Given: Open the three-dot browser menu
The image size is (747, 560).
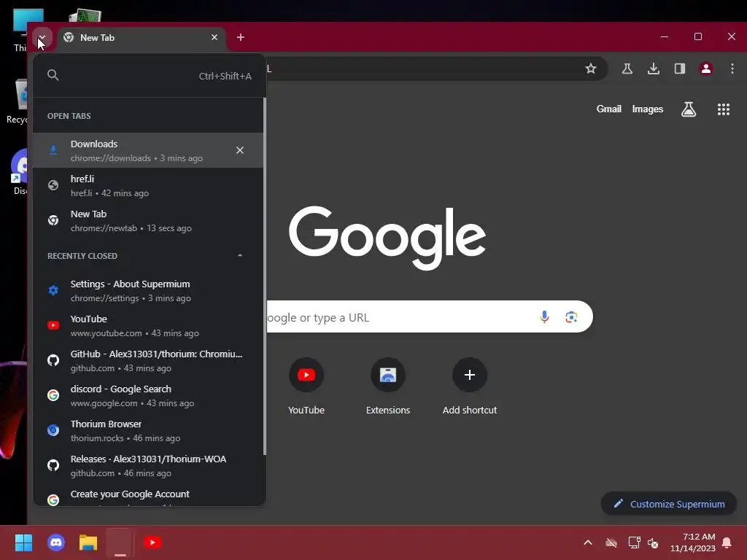Looking at the screenshot, I should pyautogui.click(x=732, y=69).
